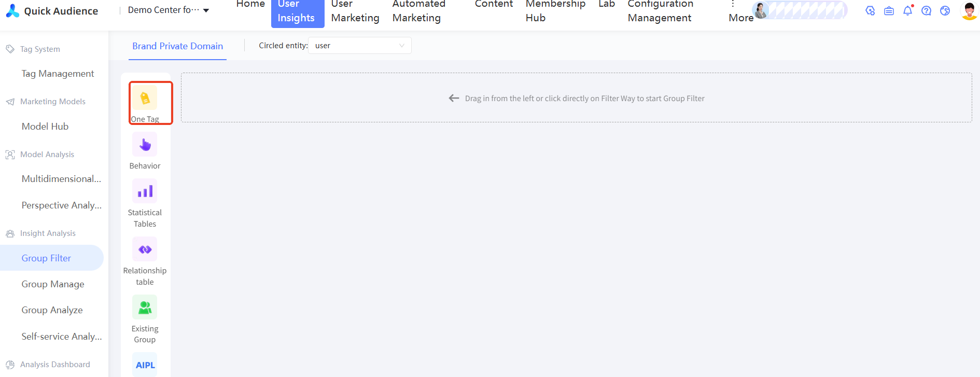This screenshot has height=377, width=980.
Task: Click the Model Analysis section icon
Action: tap(10, 155)
